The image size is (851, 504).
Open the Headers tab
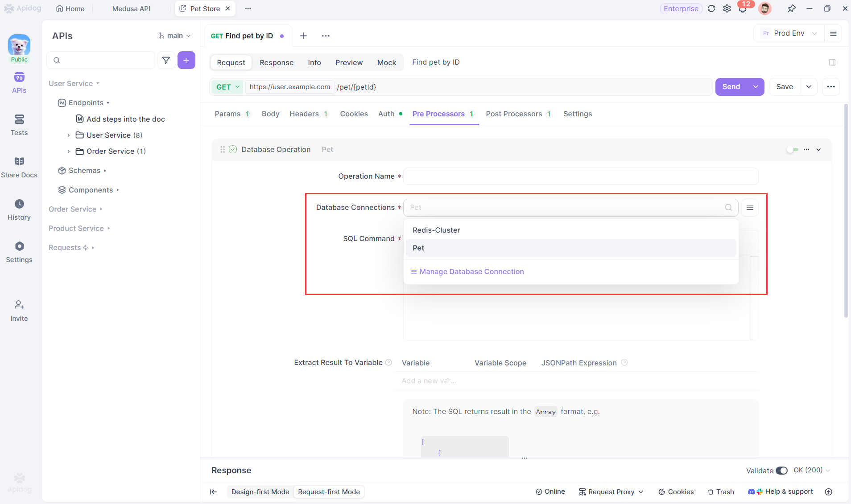pyautogui.click(x=309, y=114)
